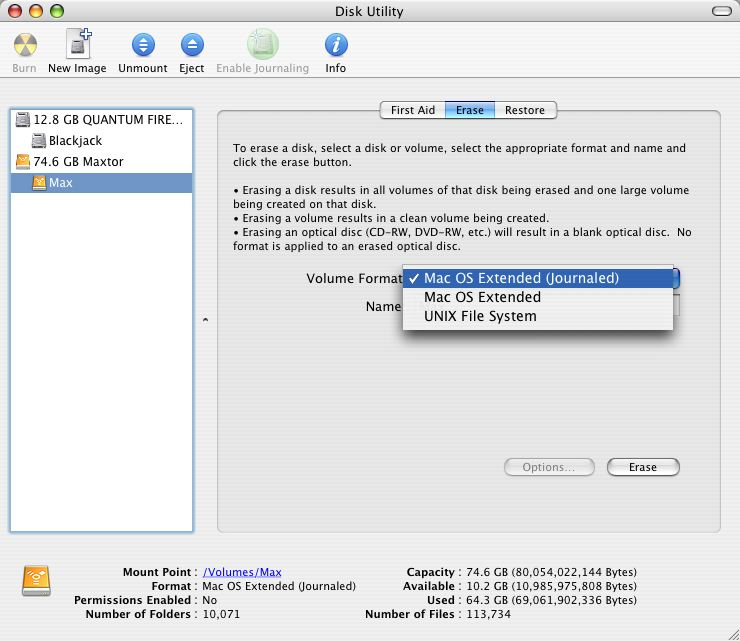Click the Number of Folders value 10,071
The height and width of the screenshot is (641, 740).
tap(221, 614)
